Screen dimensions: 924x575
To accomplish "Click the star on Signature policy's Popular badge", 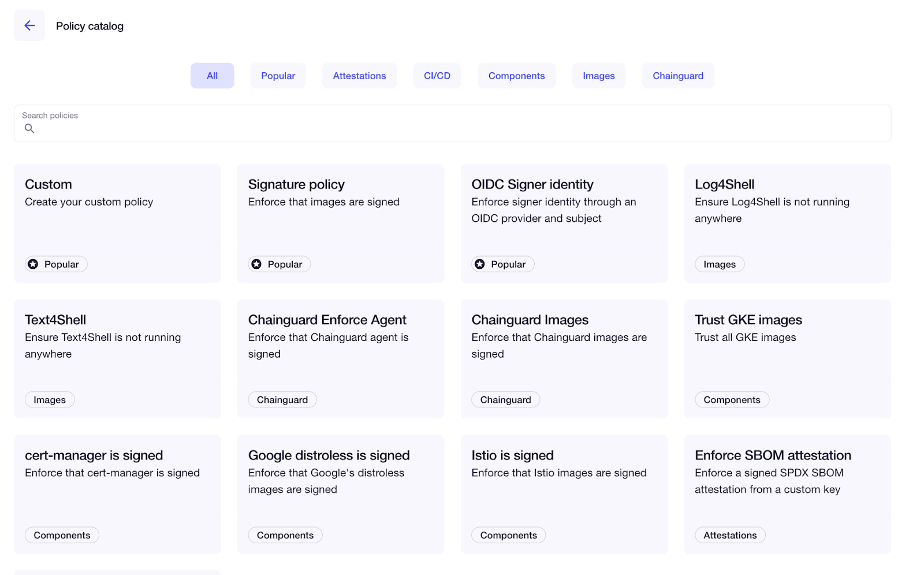I will pyautogui.click(x=256, y=264).
